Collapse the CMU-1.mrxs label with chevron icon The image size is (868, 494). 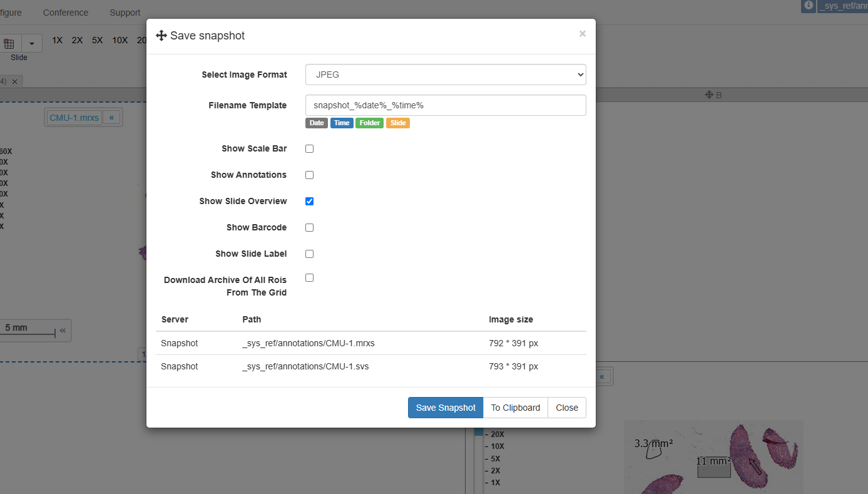coord(111,118)
